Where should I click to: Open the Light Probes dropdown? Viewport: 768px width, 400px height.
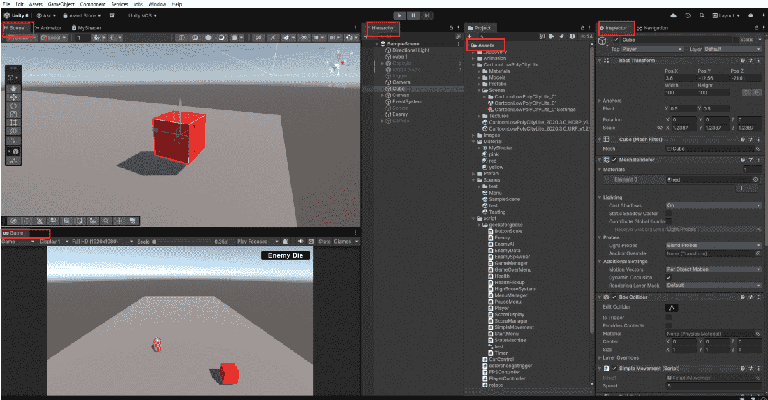(x=713, y=245)
